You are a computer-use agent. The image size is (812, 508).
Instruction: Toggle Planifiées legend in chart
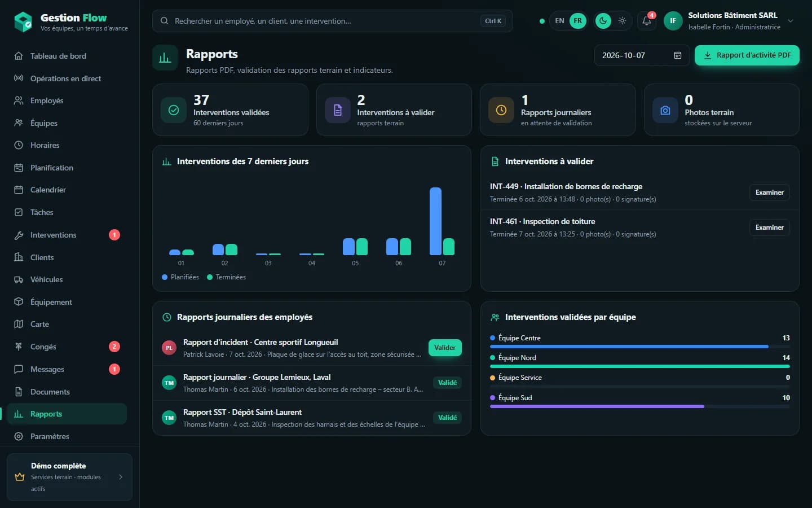[x=180, y=277]
